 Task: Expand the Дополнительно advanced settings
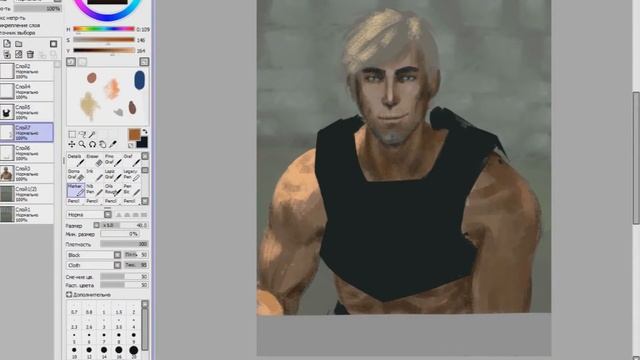click(x=69, y=294)
